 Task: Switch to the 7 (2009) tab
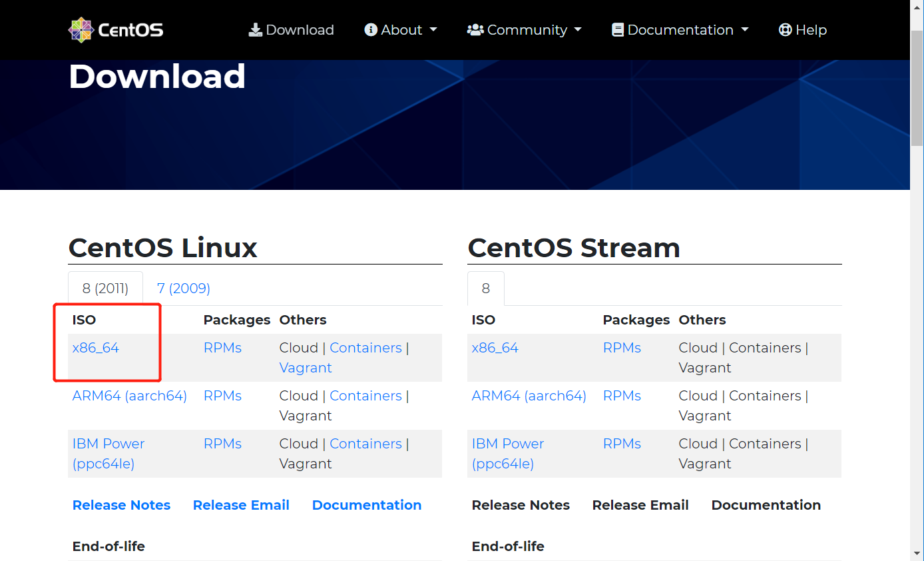tap(183, 288)
